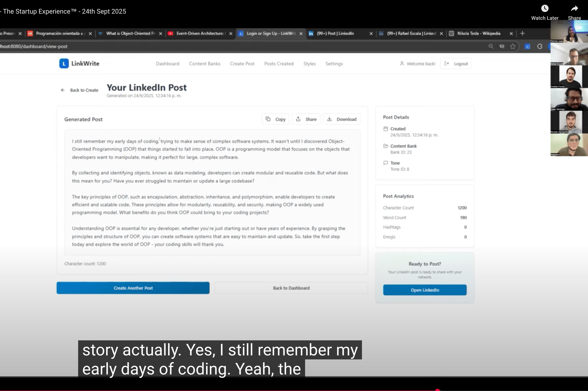The height and width of the screenshot is (391, 588).
Task: Click Back to Dashboard button
Action: point(291,288)
